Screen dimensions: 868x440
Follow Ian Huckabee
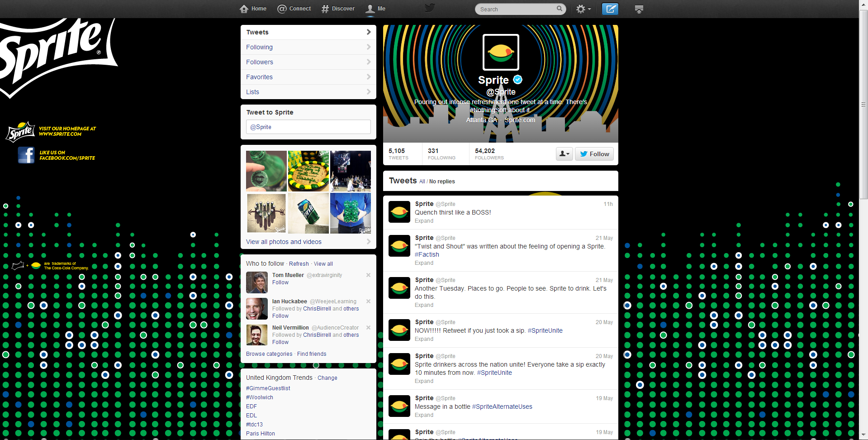click(280, 316)
